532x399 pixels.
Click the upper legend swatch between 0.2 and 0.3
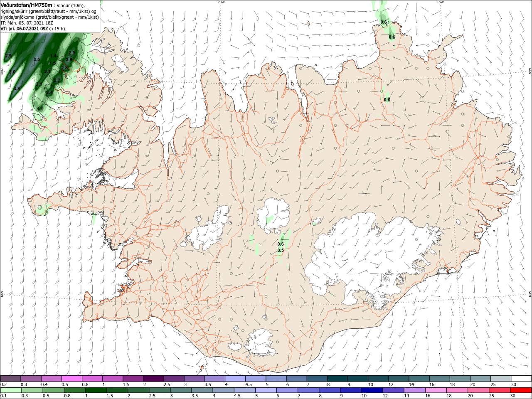tap(10, 379)
